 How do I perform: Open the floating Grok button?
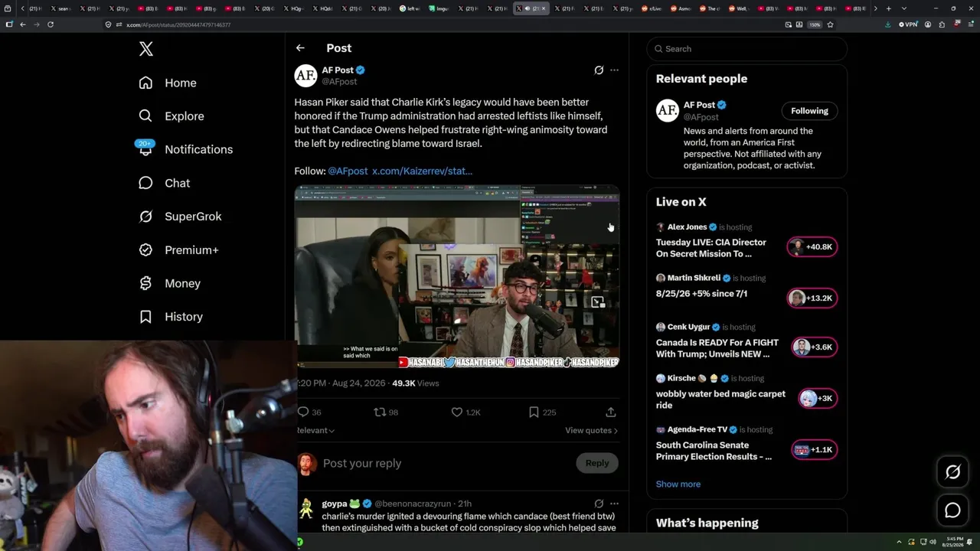(952, 473)
